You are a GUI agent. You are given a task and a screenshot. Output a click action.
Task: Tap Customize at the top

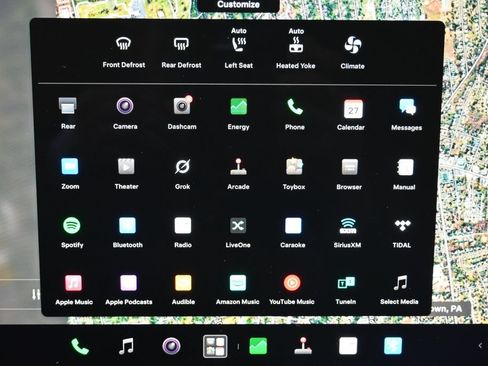238,5
